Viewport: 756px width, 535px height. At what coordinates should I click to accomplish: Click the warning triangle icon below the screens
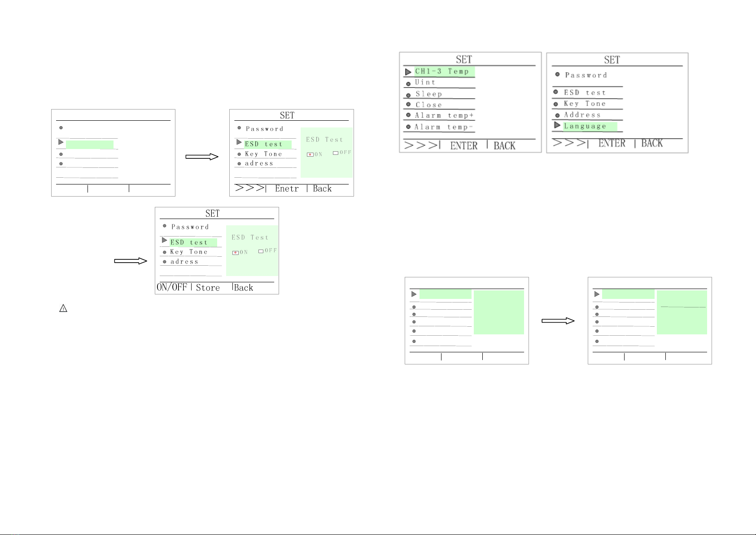[63, 308]
